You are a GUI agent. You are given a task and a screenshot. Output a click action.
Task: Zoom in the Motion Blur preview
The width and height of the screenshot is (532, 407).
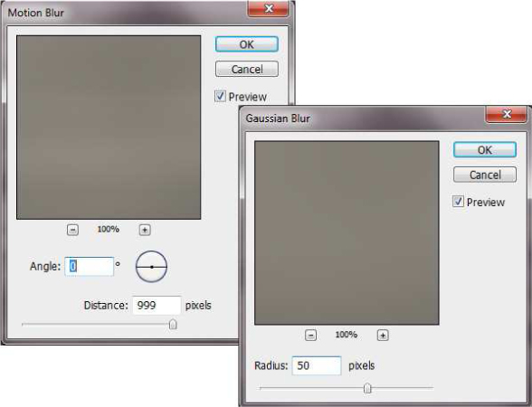pyautogui.click(x=145, y=230)
